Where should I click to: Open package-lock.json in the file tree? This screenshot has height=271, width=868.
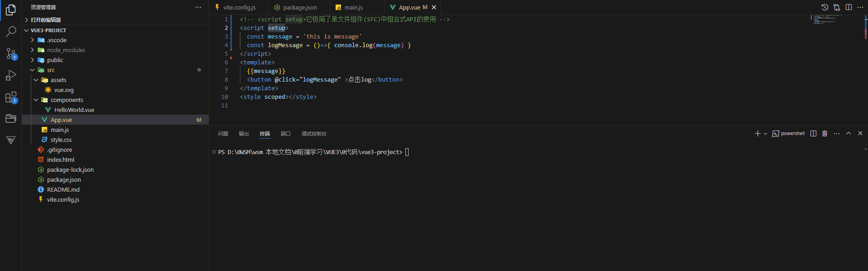click(115, 170)
